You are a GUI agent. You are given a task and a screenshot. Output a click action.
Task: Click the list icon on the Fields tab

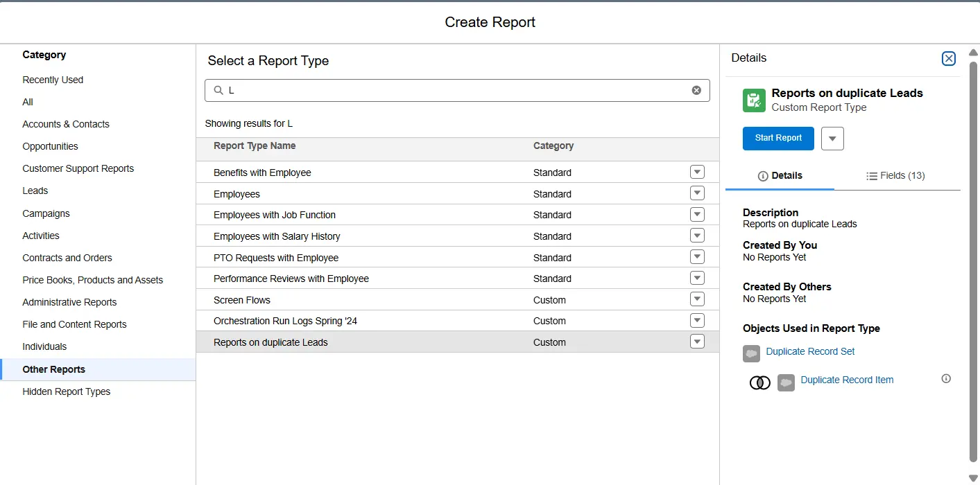pos(872,175)
